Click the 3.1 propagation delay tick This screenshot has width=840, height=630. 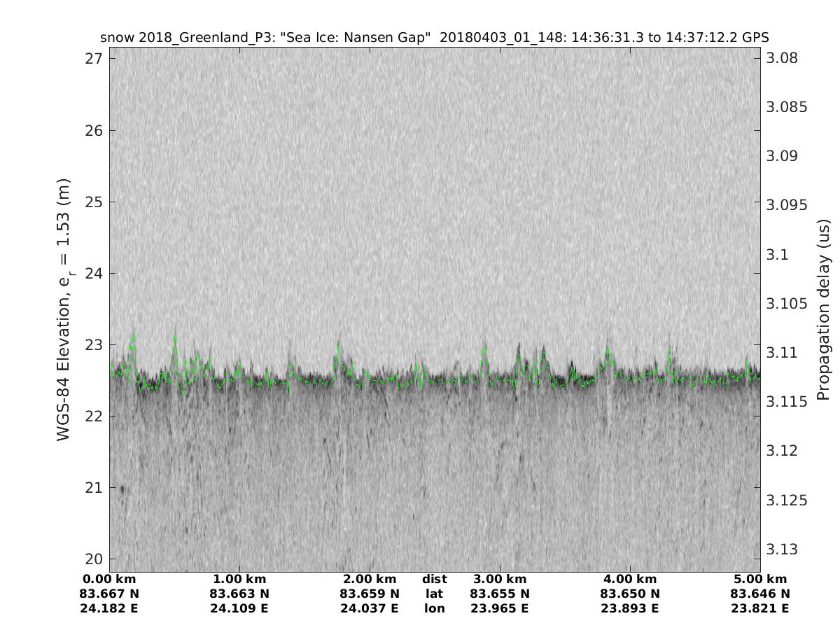[778, 254]
